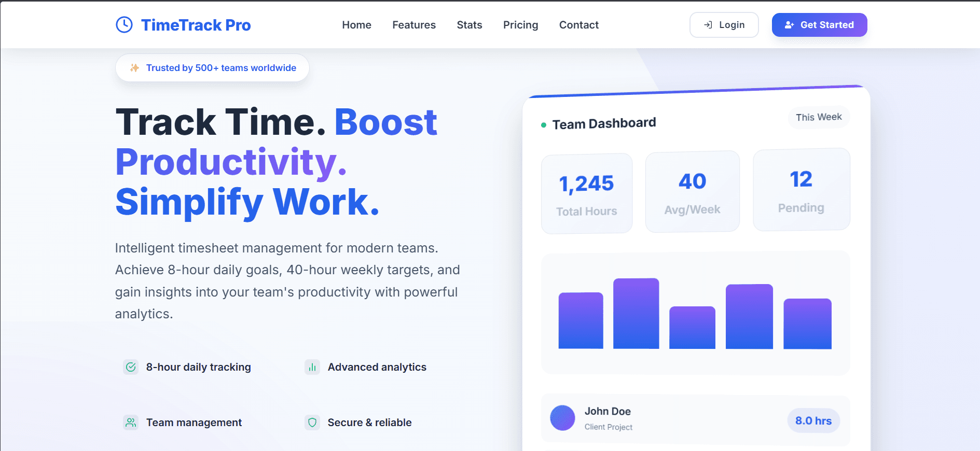
Task: Go to the Features section
Action: click(x=414, y=25)
